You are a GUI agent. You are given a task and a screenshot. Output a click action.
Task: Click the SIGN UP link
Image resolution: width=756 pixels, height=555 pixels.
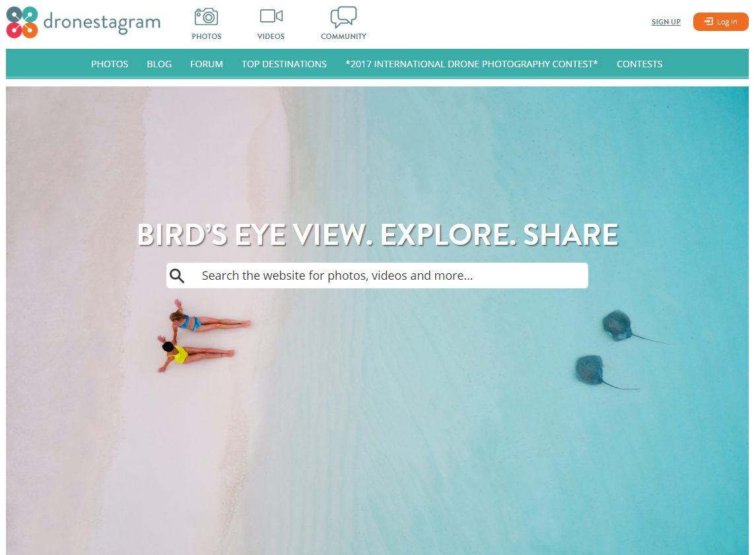[x=666, y=22]
